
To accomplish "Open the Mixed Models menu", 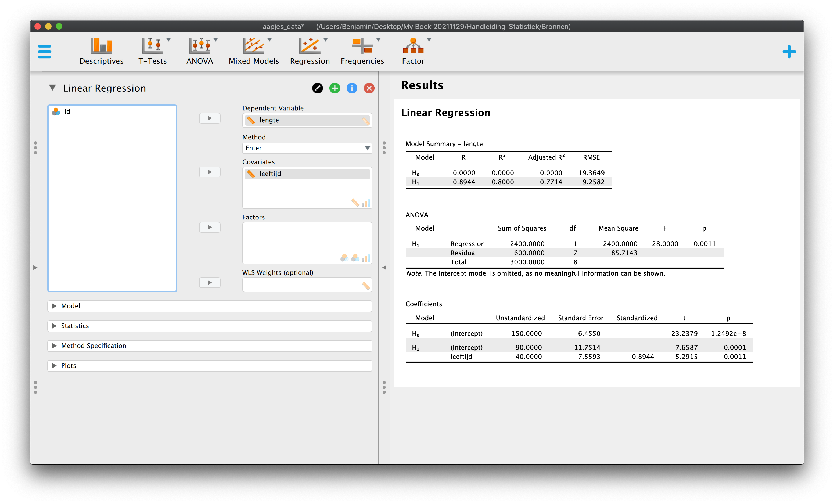I will 254,51.
